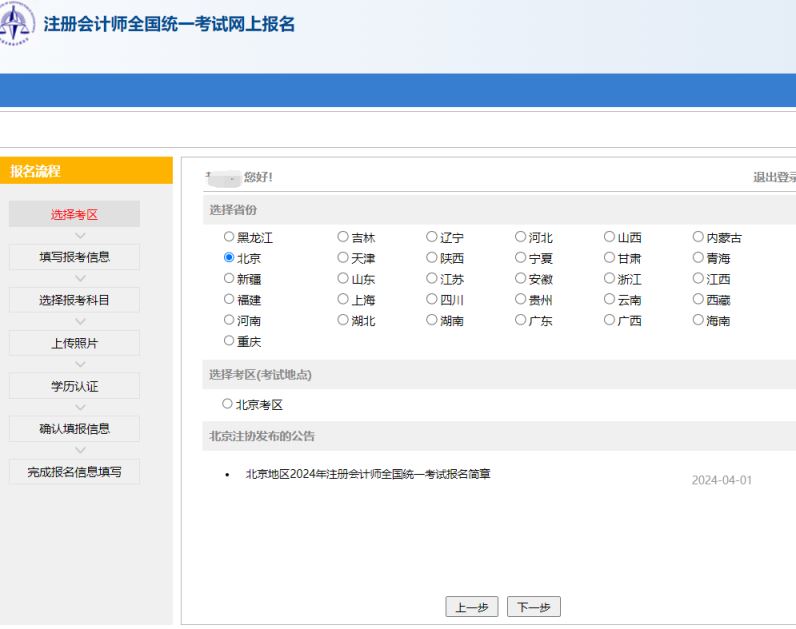Image resolution: width=796 pixels, height=629 pixels.
Task: Click the CPA exam site logo
Action: click(17, 24)
